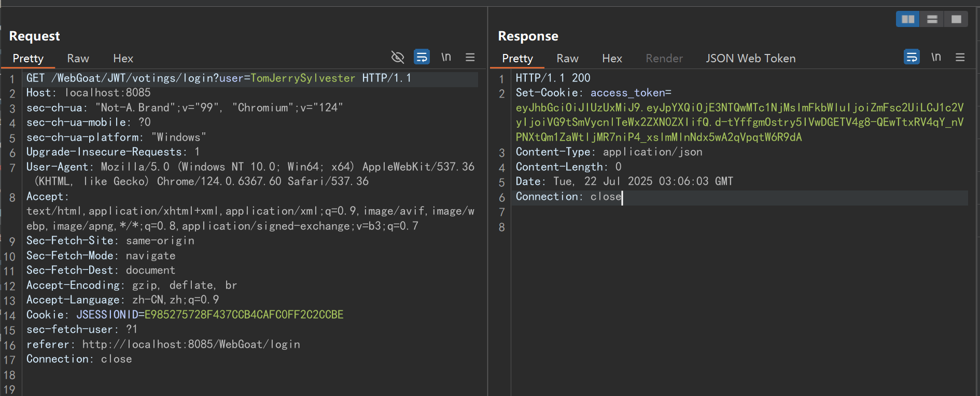
Task: Switch to the Response Raw tab
Action: (567, 58)
